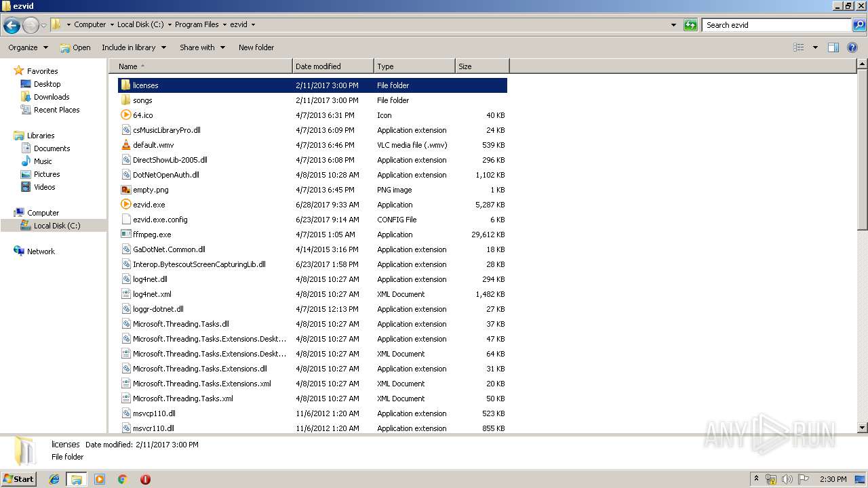
Task: Select the msvcp110.dll file name
Action: point(154,413)
